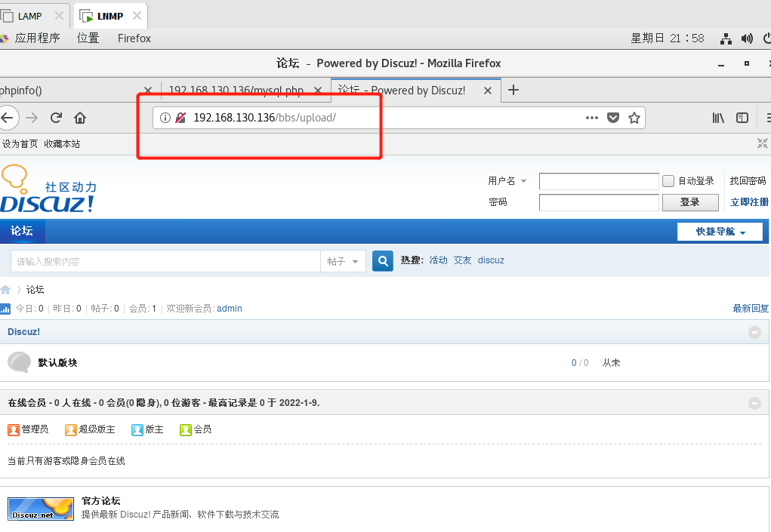This screenshot has width=771, height=532.
Task: Close the Discuz forum tab
Action: pyautogui.click(x=488, y=91)
